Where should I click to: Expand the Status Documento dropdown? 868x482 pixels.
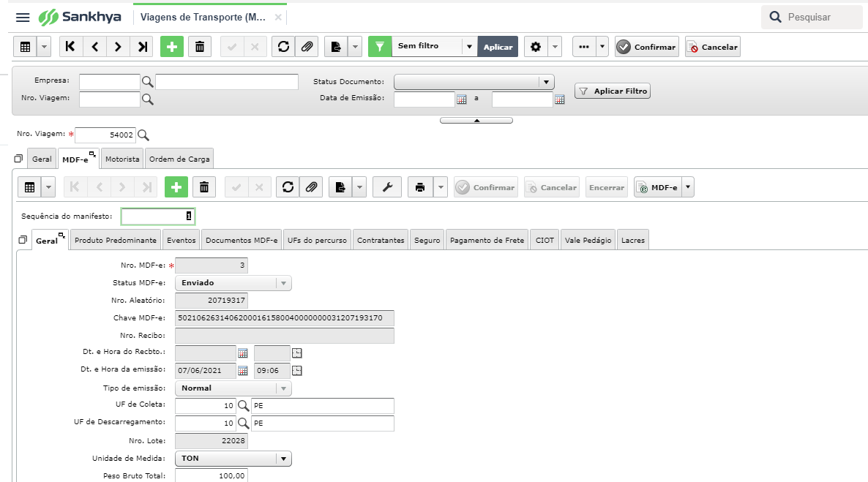(547, 82)
